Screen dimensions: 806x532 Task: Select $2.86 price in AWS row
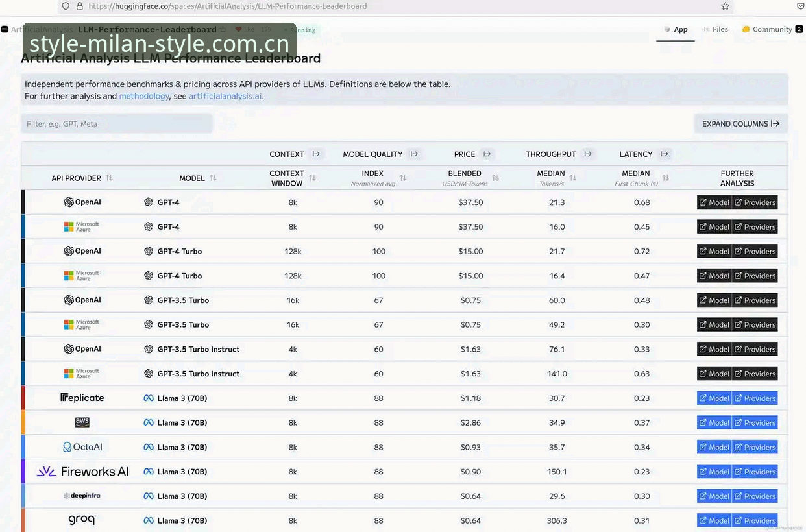point(470,423)
